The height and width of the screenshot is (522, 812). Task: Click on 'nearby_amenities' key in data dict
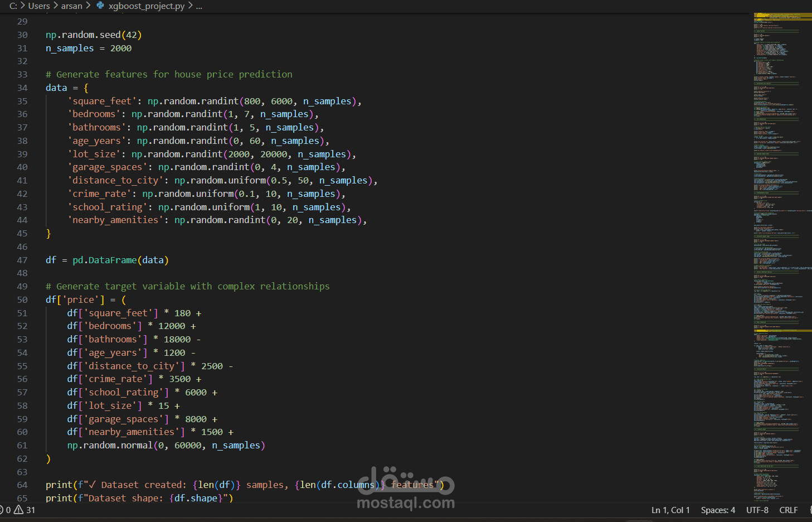point(115,220)
